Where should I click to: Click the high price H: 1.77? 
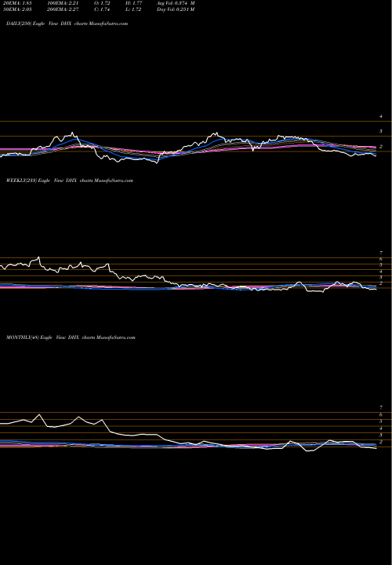click(134, 3)
